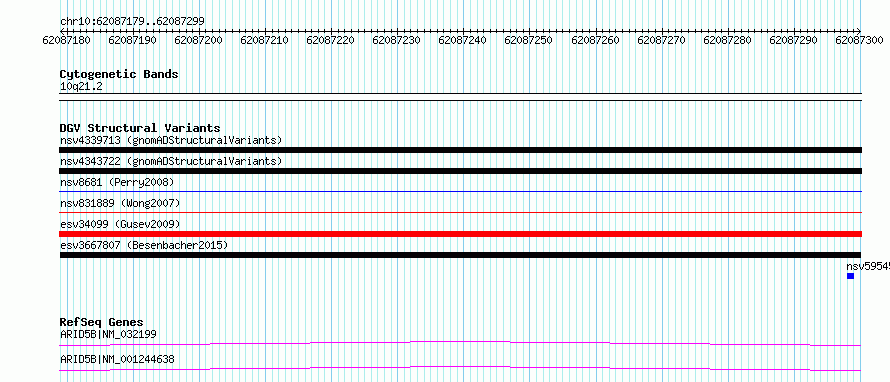The width and height of the screenshot is (890, 382).
Task: Click ruler position 62087290
Action: [794, 40]
